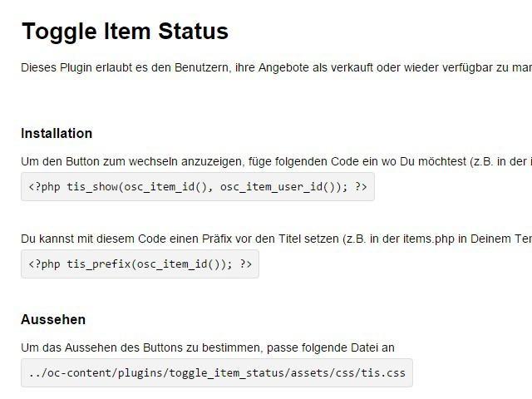
Task: Click 'tis_prefix' function name in the code
Action: tap(99, 264)
